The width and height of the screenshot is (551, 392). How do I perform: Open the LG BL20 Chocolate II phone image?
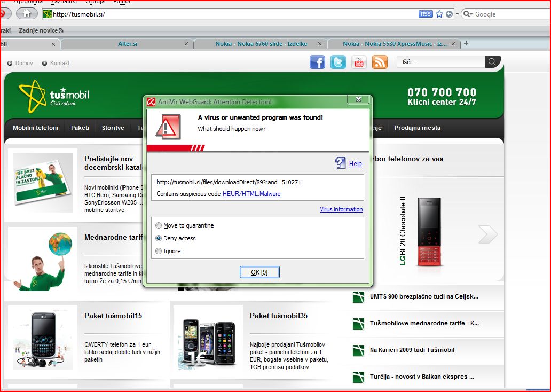point(429,232)
